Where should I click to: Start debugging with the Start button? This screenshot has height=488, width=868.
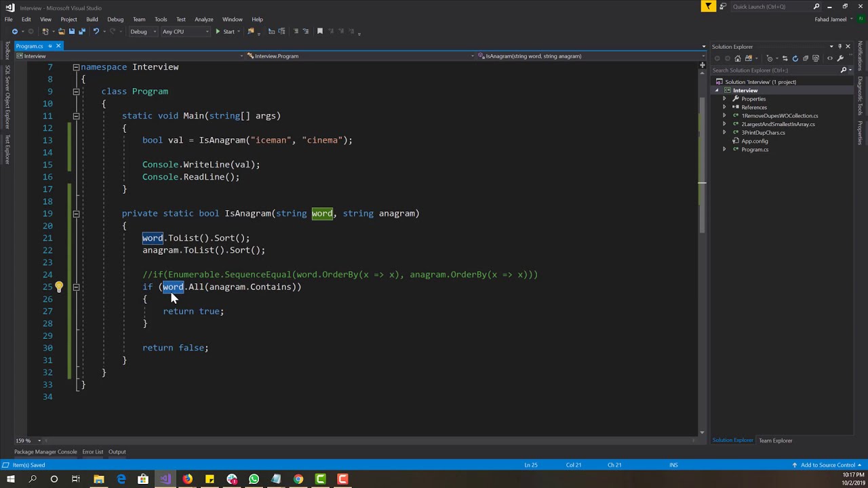tap(225, 31)
